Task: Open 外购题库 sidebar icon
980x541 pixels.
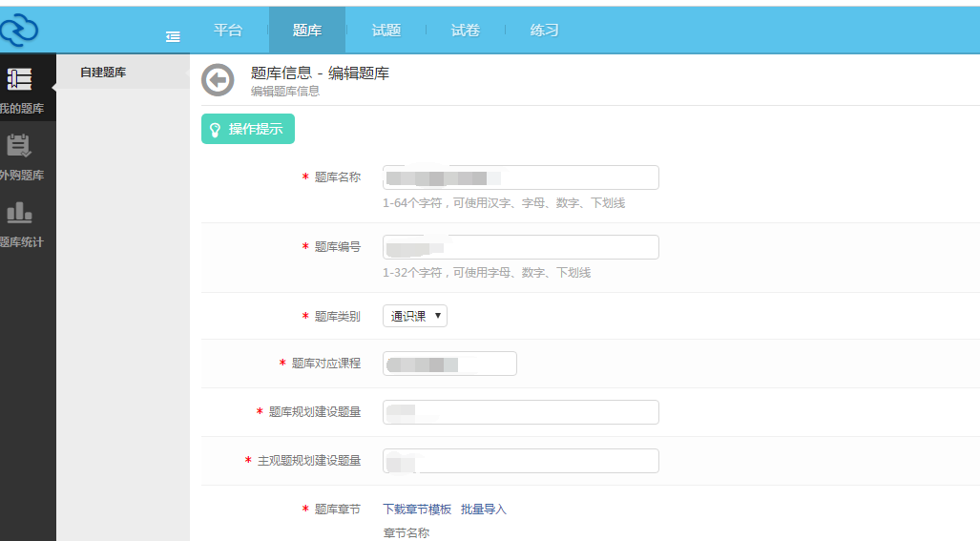Action: (19, 146)
